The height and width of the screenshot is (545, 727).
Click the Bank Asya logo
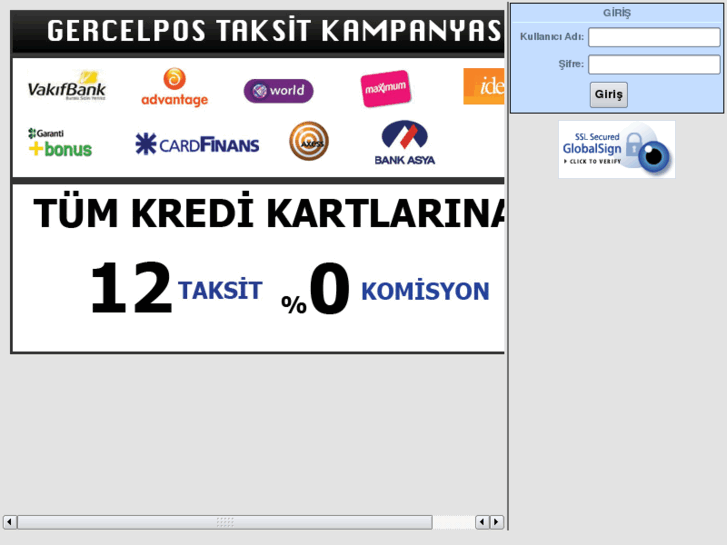(405, 142)
